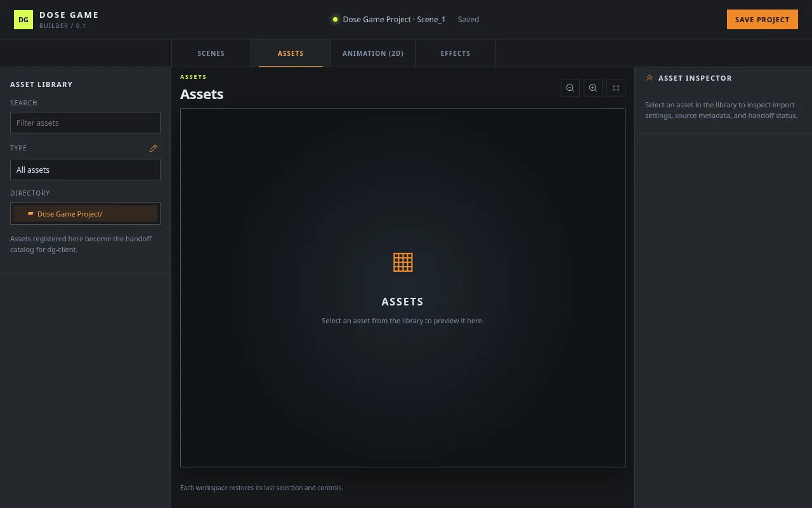Click the handoff catalog description text
The width and height of the screenshot is (812, 508).
81,244
